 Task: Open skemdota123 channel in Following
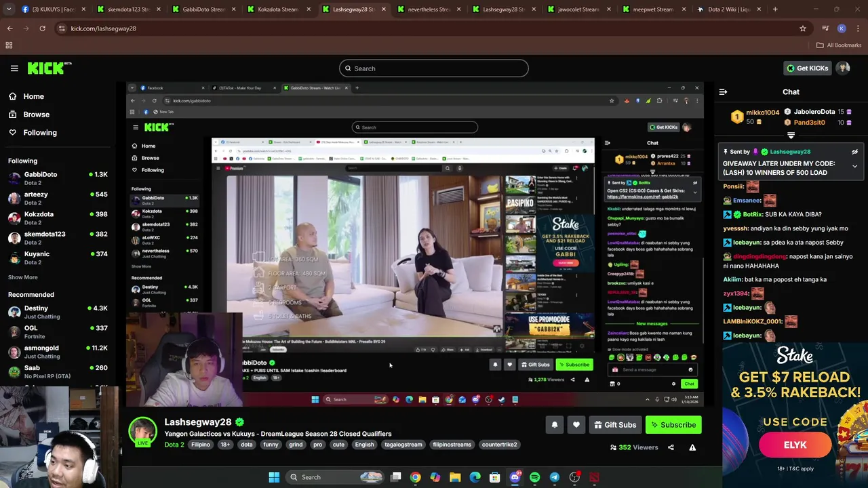click(58, 238)
